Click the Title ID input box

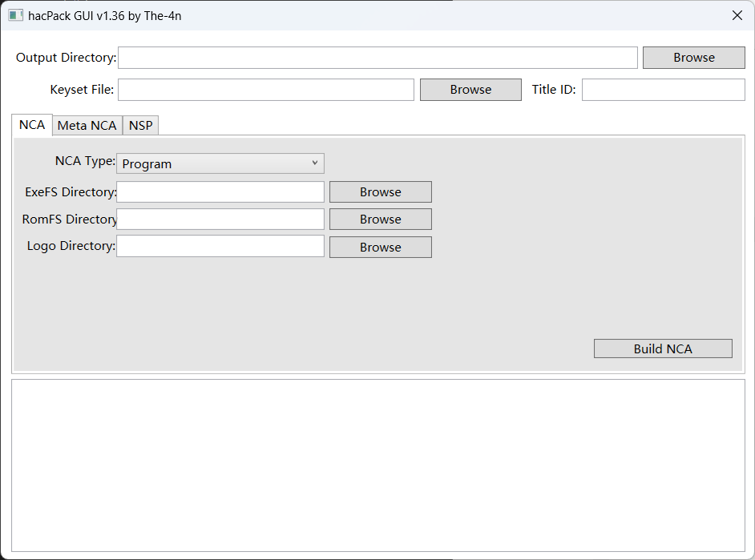pos(663,90)
